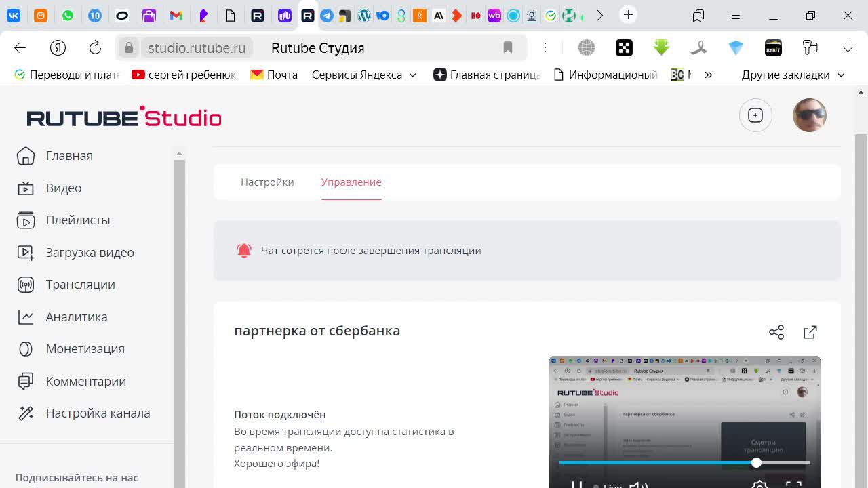Click the Поток подключён status text

coord(280,415)
